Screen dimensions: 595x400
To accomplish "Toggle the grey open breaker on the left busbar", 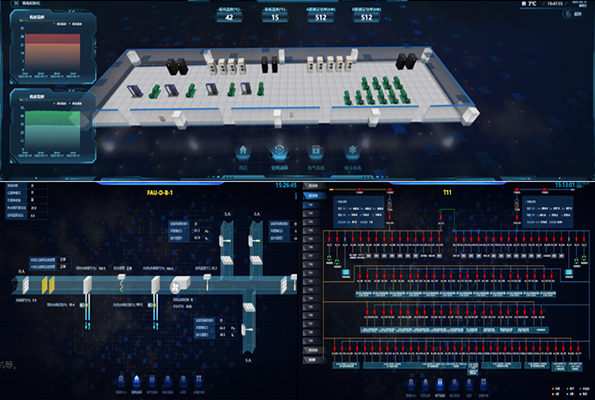I will [x=345, y=239].
